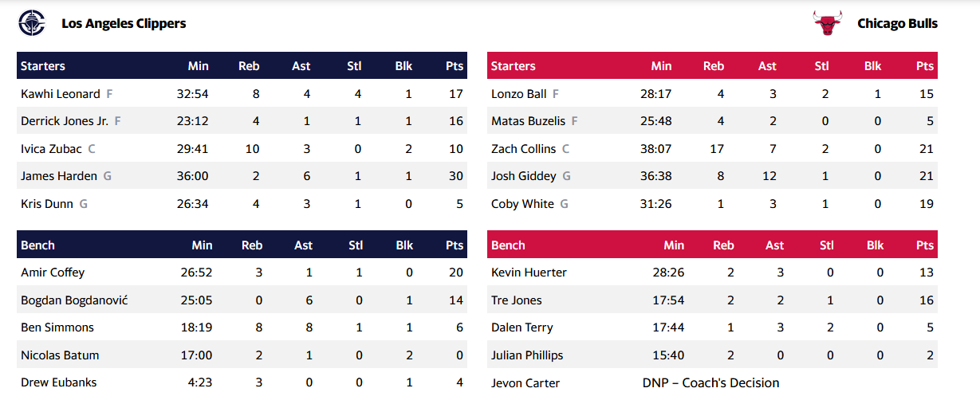Open the Chicago Bulls team name
Screen dimensions: 980x396
pos(897,24)
